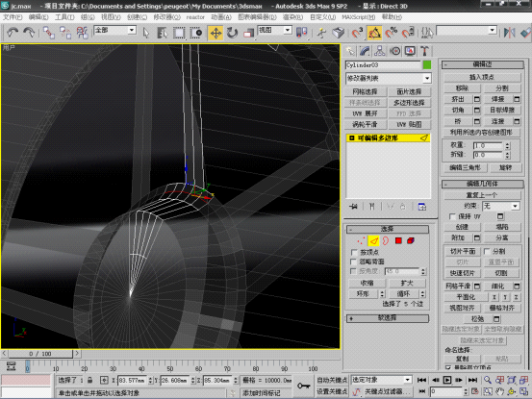Enable the 忽略背面 (Ignore Backfacing) checkbox
Screen dimensions: 532x399
point(353,262)
